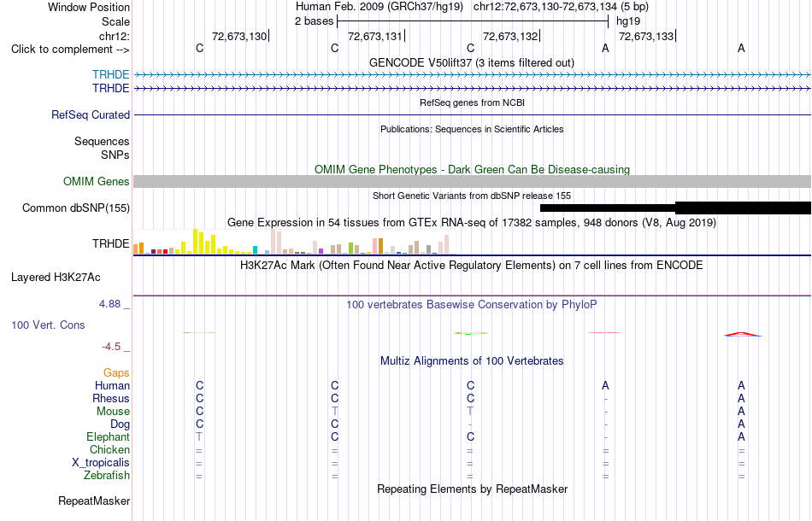
Task: Click the -4.5 PhyloP lower limit value
Action: click(x=111, y=346)
